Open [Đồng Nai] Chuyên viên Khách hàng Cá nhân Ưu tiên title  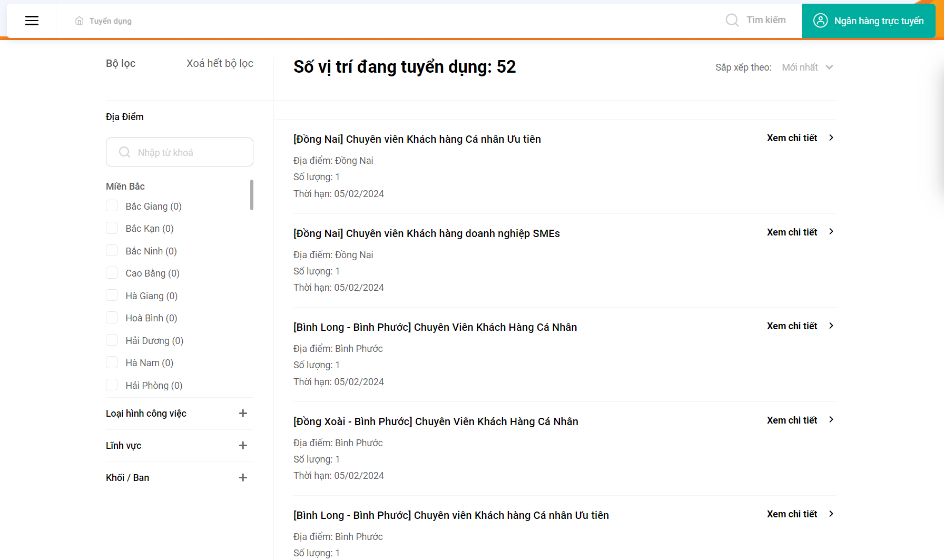(417, 139)
